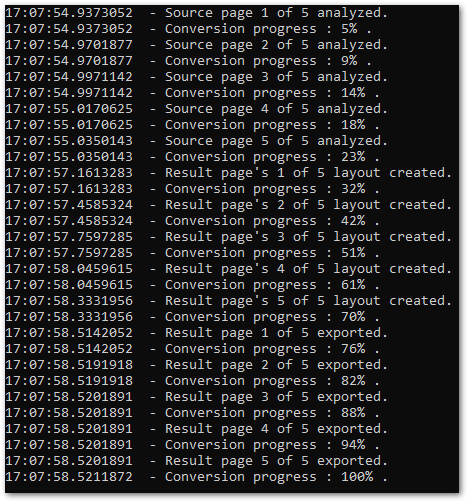Select the 'Conversion progress : 94%' entry
The width and height of the screenshot is (468, 502).
pos(192,445)
